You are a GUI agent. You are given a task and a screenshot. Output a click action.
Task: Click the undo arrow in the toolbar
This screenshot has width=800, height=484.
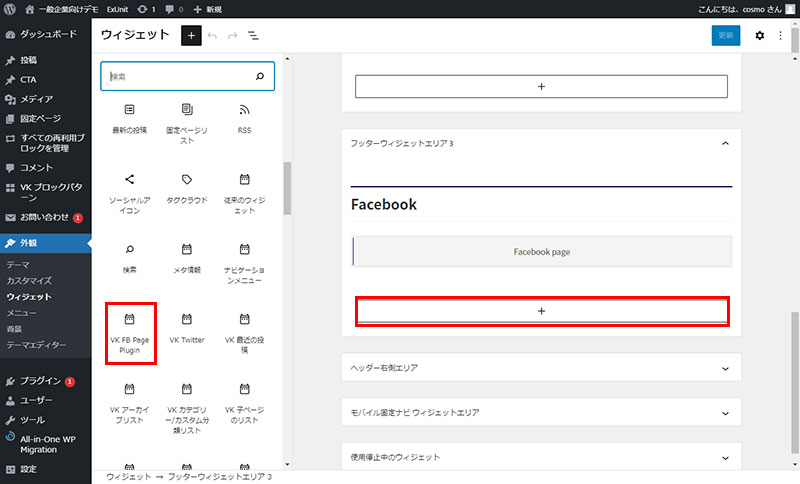click(x=212, y=35)
